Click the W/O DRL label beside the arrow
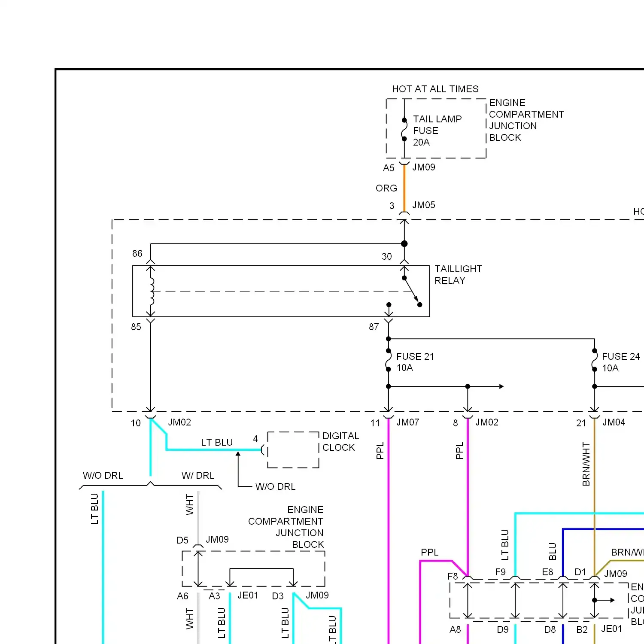Viewport: 644px width, 644px height. click(x=275, y=486)
